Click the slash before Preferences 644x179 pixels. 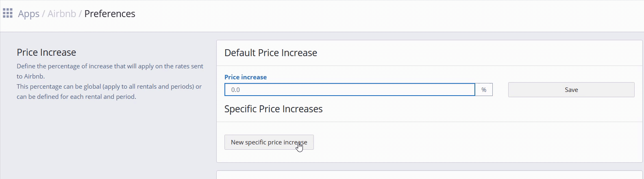tap(80, 14)
